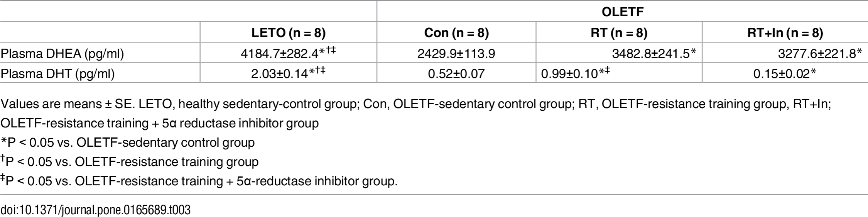
Task: Click the double-dagger footnote about 5α-reductase inhibitor group
Action: [199, 181]
